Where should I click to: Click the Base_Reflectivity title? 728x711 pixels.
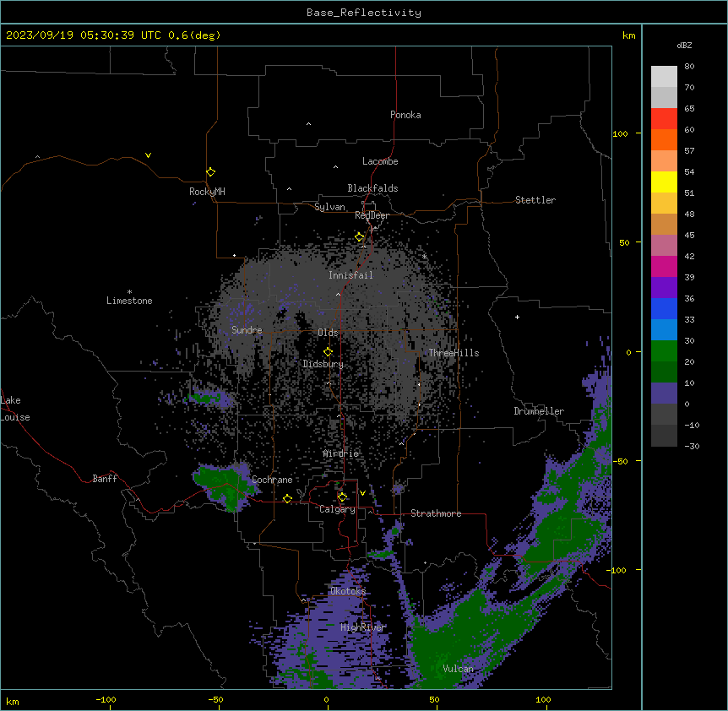click(x=364, y=13)
